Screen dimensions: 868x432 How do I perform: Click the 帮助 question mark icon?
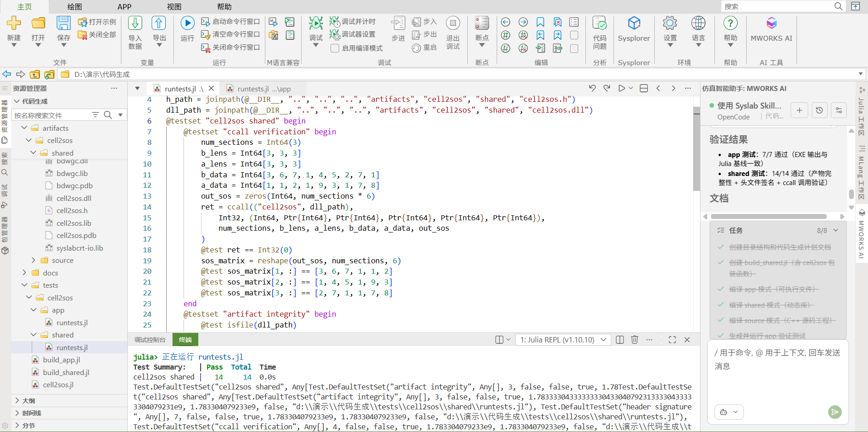(x=730, y=23)
